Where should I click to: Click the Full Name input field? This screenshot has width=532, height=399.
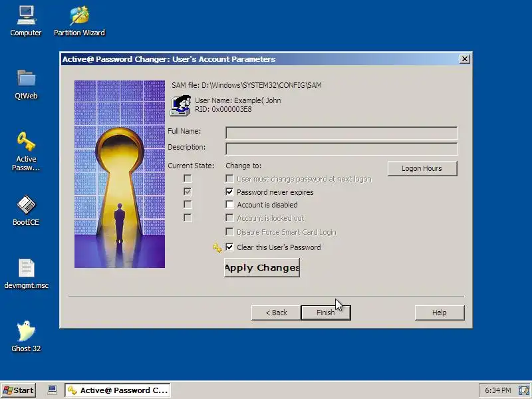(x=342, y=133)
